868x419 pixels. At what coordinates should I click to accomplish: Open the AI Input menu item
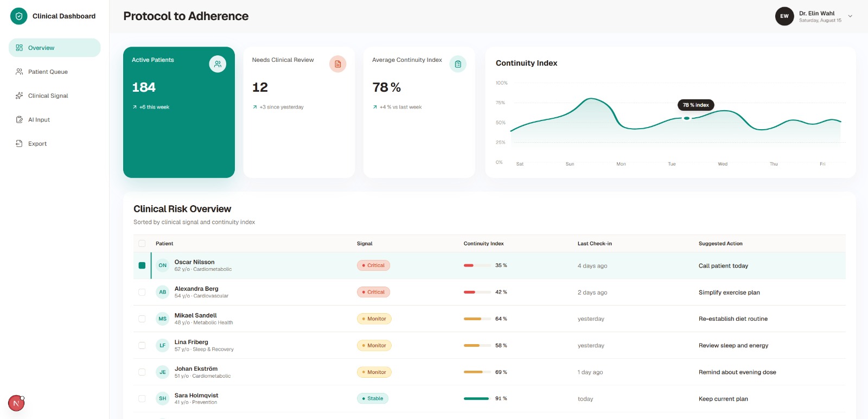pyautogui.click(x=55, y=119)
